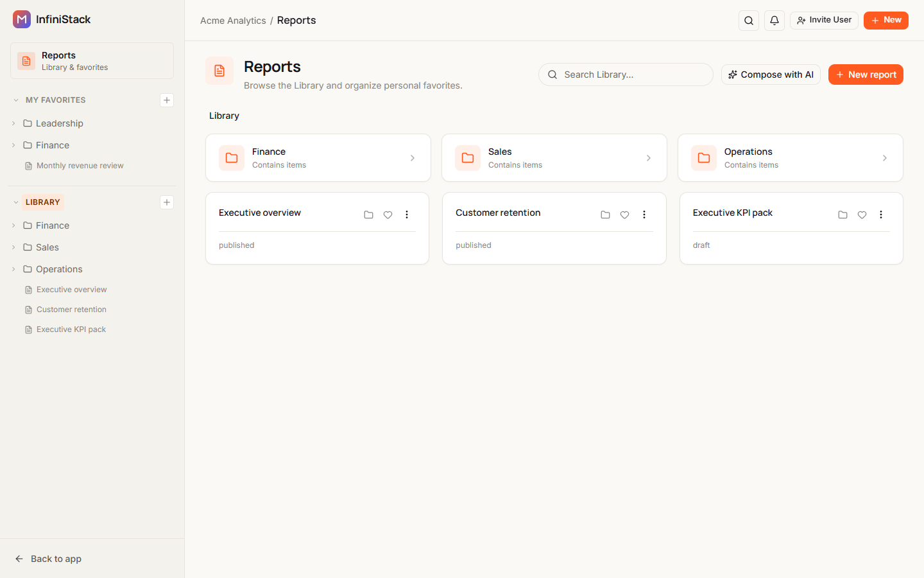Screen dimensions: 924x578
Task: Open Executive overview in sidebar tree
Action: (x=72, y=290)
